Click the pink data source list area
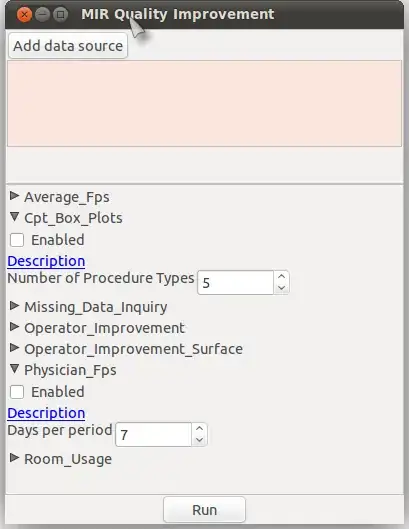Image resolution: width=409 pixels, height=529 pixels. [204, 104]
